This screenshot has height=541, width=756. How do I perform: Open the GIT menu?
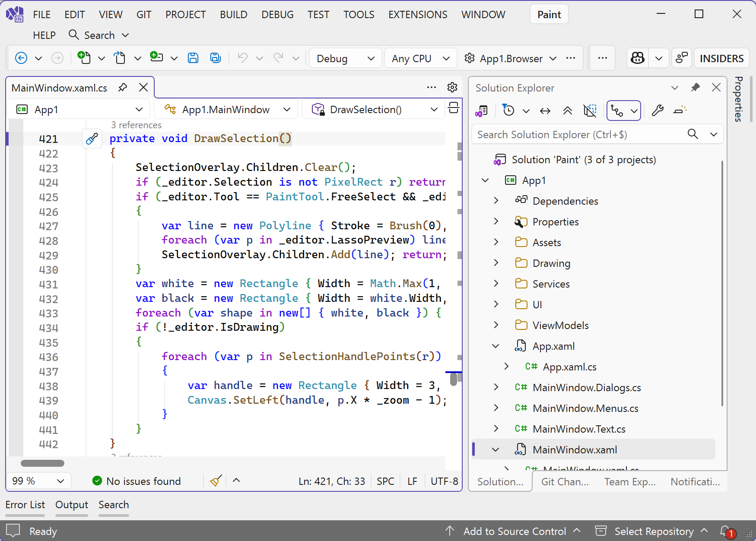tap(144, 15)
